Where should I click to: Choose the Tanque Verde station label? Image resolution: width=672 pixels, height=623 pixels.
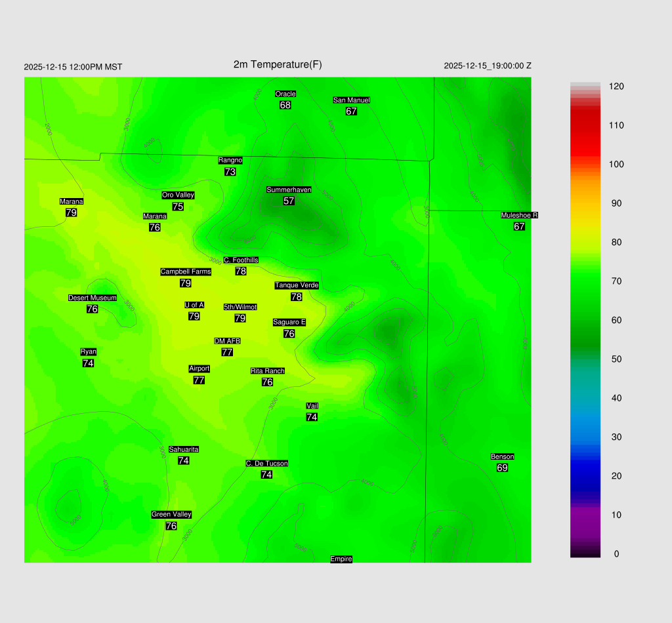click(297, 285)
